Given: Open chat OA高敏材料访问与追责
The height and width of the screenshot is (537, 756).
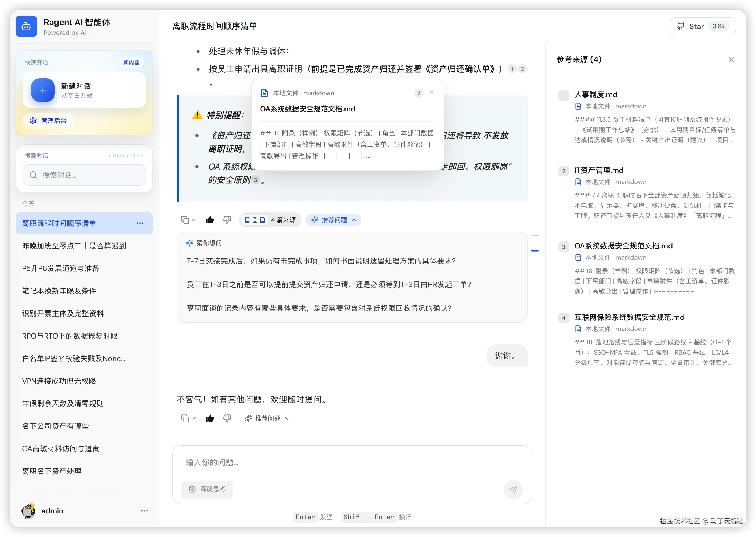Looking at the screenshot, I should [84, 448].
